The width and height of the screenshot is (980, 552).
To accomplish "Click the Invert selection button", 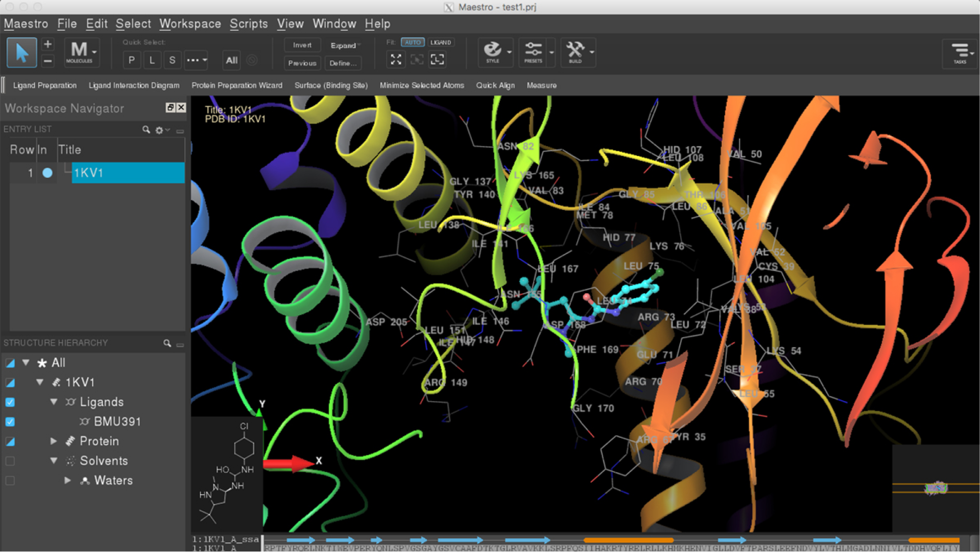I will [302, 45].
